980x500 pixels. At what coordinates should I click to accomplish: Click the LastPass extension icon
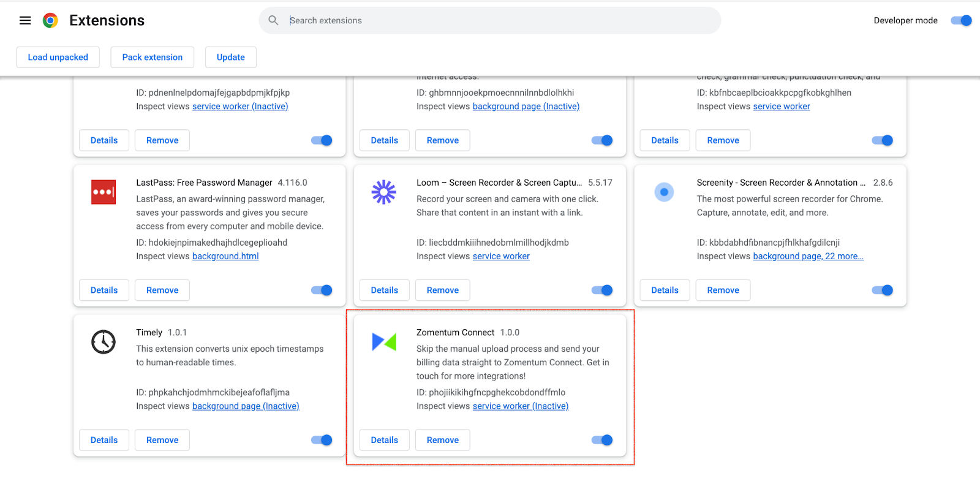click(104, 192)
